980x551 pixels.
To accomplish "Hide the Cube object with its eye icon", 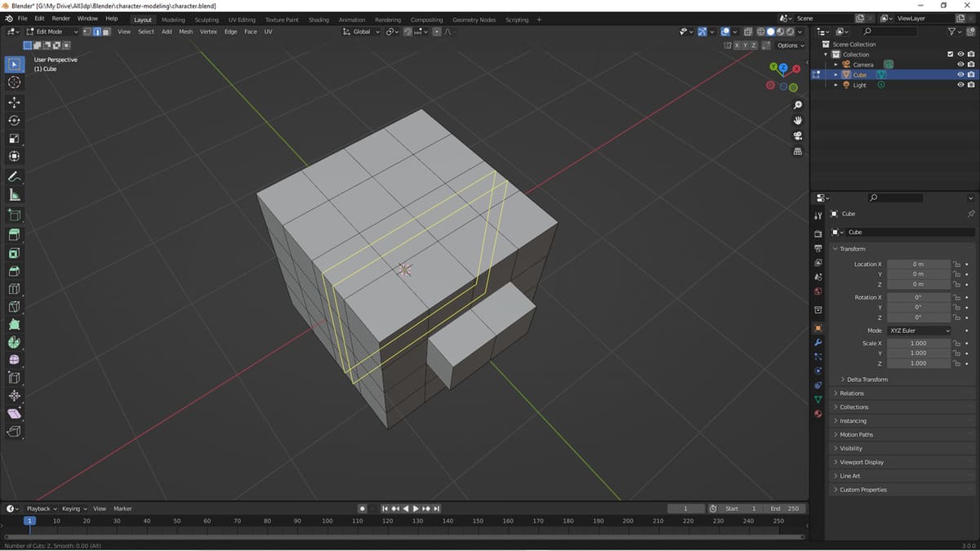I will [960, 75].
